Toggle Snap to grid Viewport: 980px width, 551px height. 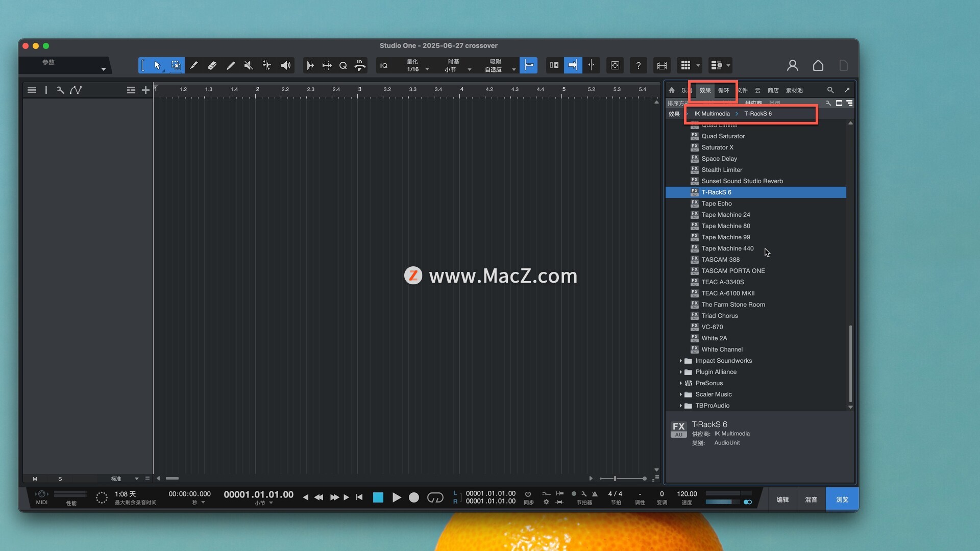[x=529, y=65]
